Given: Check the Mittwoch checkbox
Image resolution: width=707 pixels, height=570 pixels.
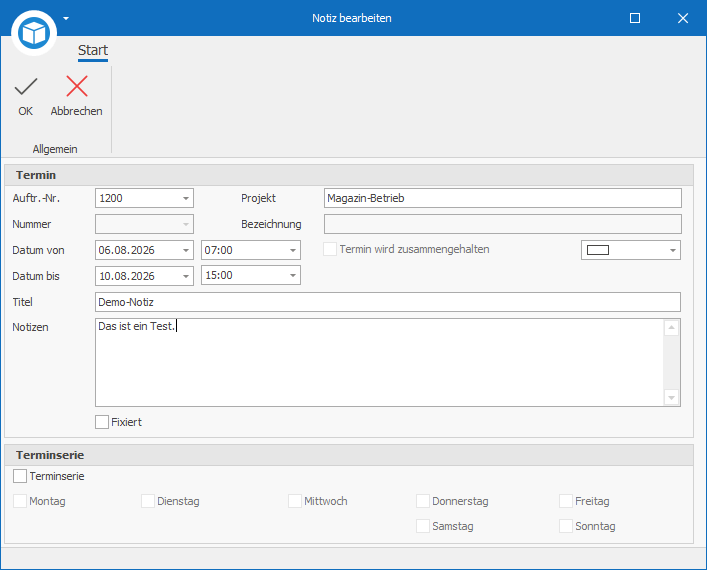Looking at the screenshot, I should coord(295,501).
